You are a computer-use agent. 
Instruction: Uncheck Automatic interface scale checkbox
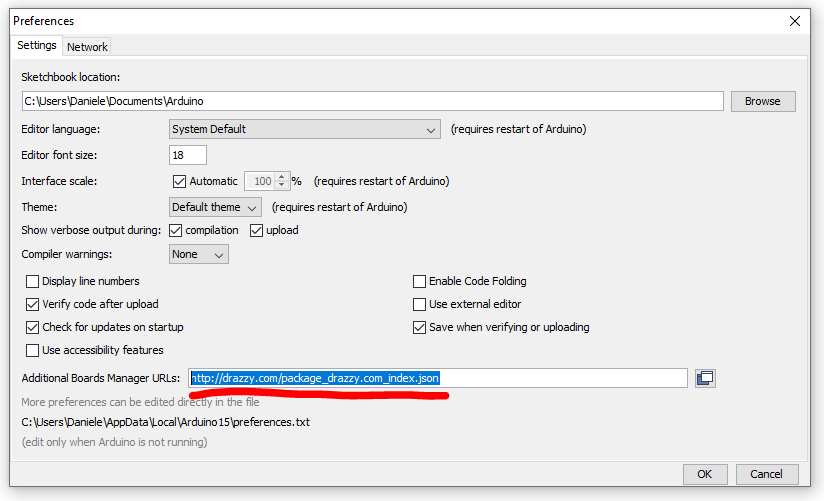pyautogui.click(x=180, y=182)
